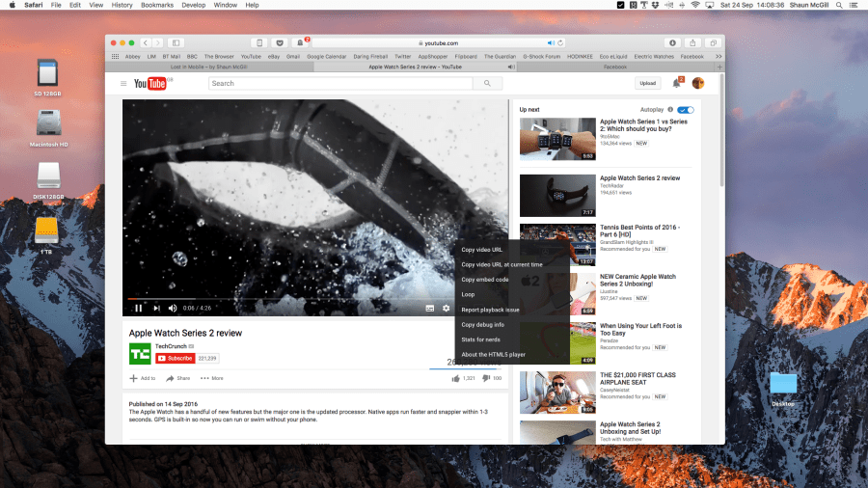Image resolution: width=868 pixels, height=488 pixels.
Task: Open a new tab with plus button
Action: (719, 67)
